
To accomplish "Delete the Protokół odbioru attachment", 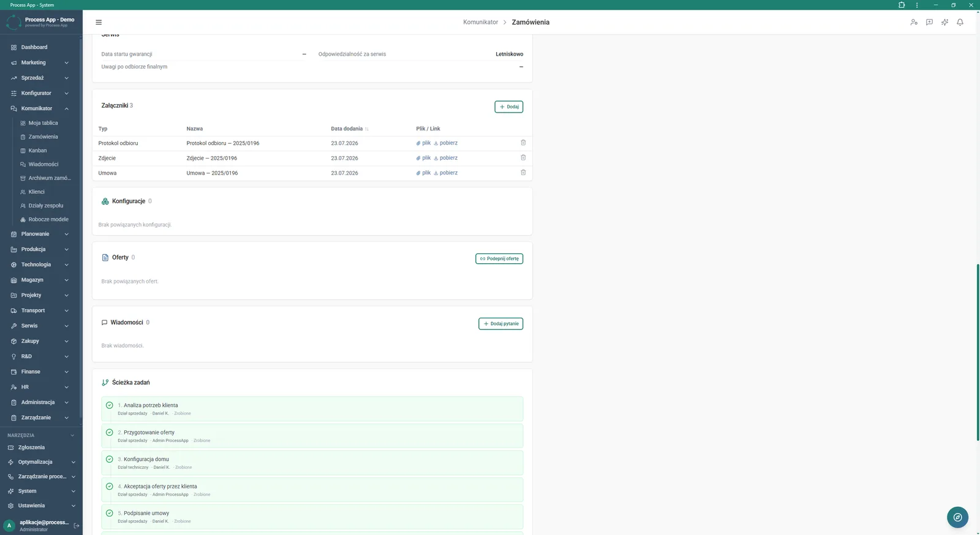I will 523,143.
